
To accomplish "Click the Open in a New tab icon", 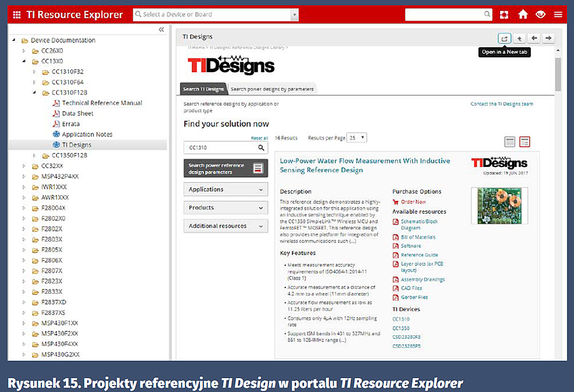I will (504, 38).
